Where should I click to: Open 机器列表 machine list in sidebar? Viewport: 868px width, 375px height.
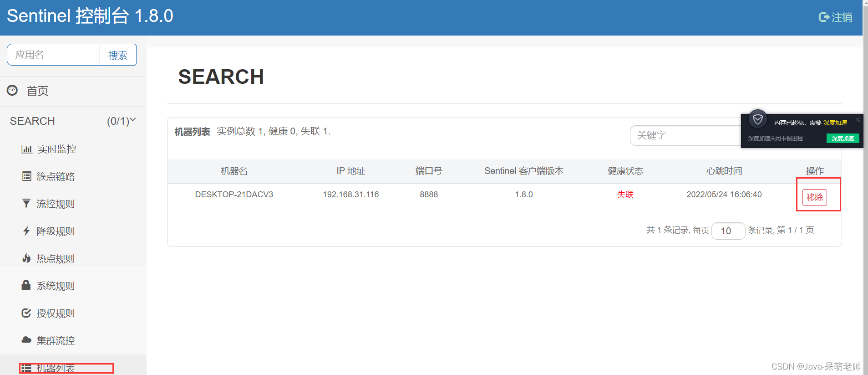click(56, 368)
